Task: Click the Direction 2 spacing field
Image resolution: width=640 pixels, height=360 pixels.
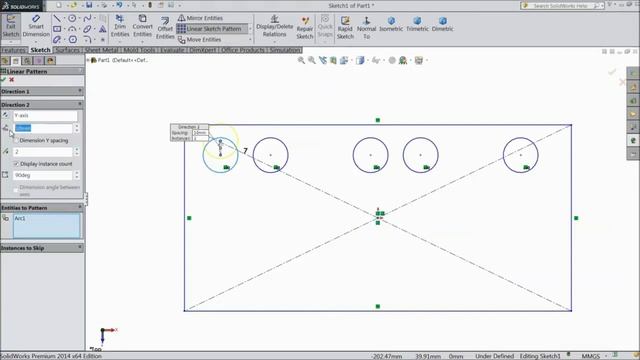Action: point(43,128)
